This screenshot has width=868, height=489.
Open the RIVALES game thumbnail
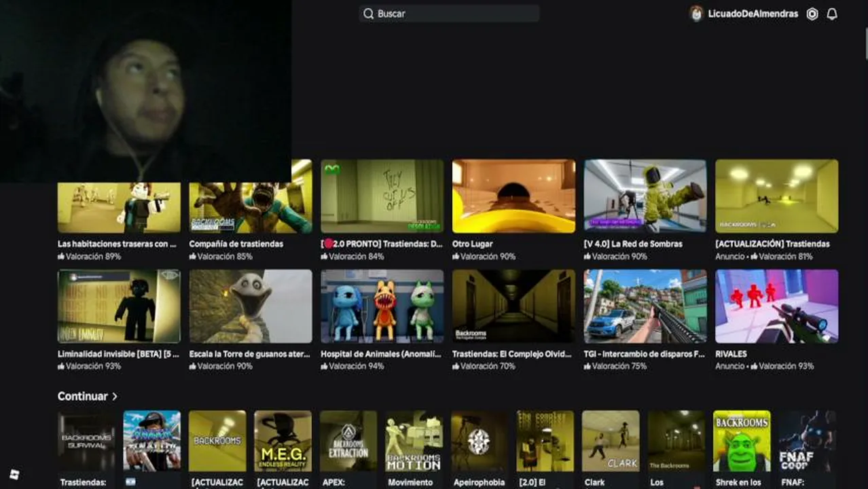pyautogui.click(x=776, y=306)
